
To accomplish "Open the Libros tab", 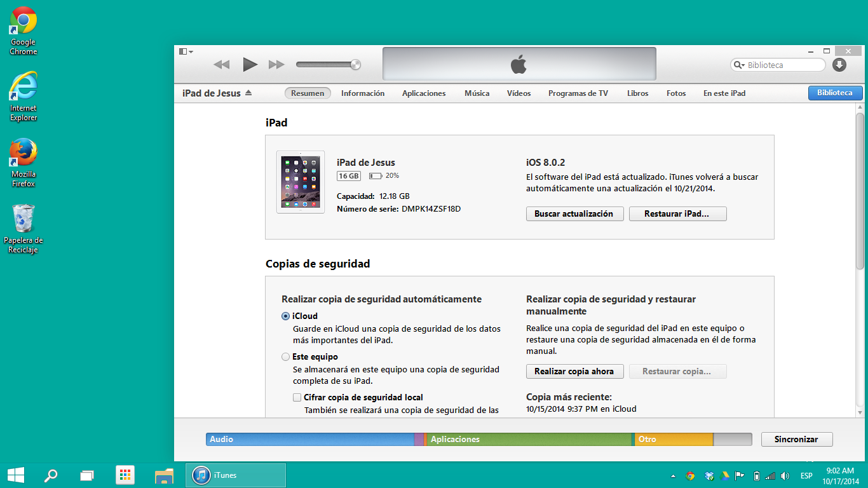I will tap(637, 93).
